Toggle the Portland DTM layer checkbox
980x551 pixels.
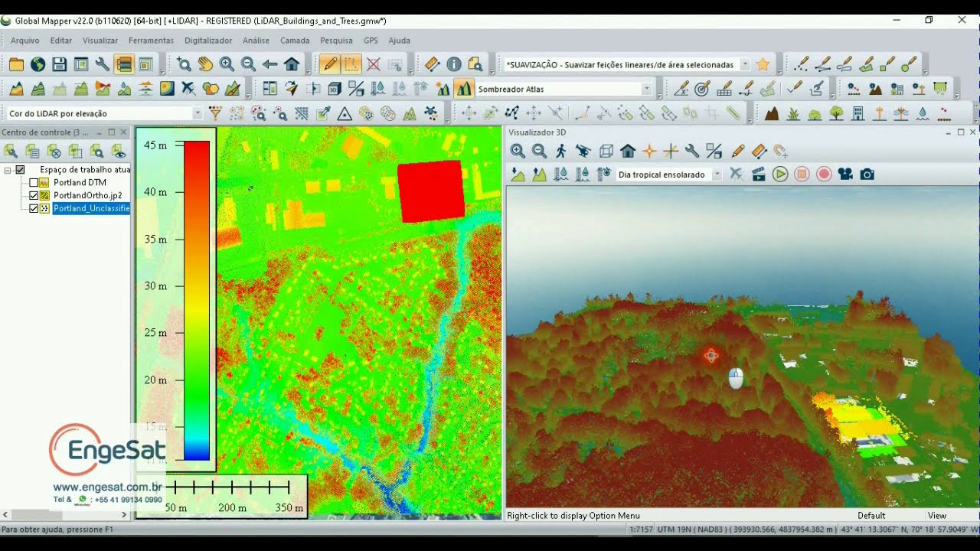coord(34,183)
